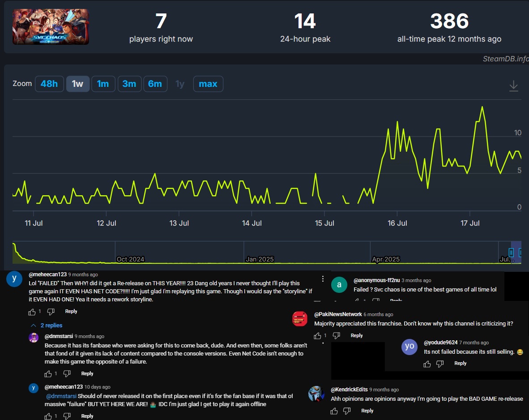Open @KendrickEdits' robot avatar
This screenshot has width=529, height=420.
pyautogui.click(x=316, y=394)
